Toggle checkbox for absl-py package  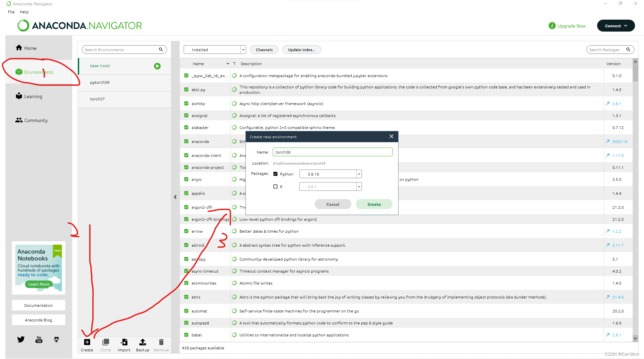(186, 89)
